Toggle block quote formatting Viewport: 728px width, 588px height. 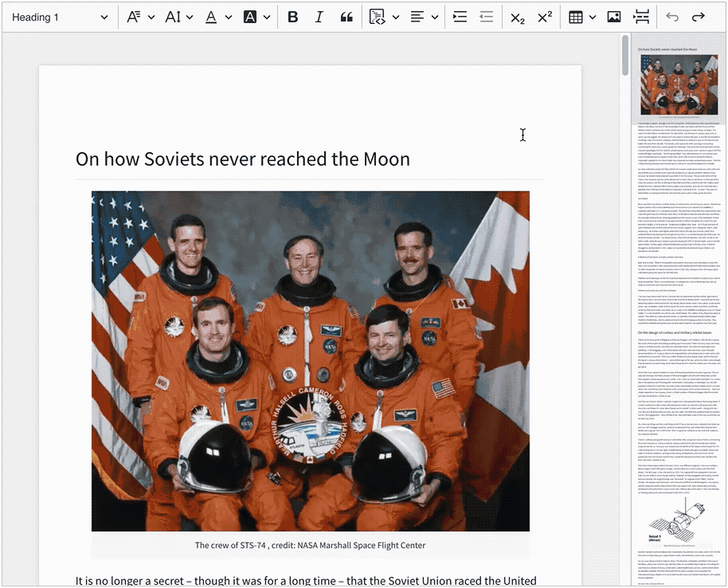pyautogui.click(x=346, y=18)
